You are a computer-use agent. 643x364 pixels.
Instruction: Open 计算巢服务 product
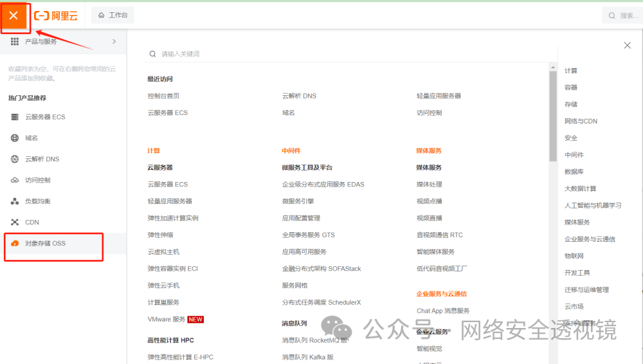click(x=163, y=302)
